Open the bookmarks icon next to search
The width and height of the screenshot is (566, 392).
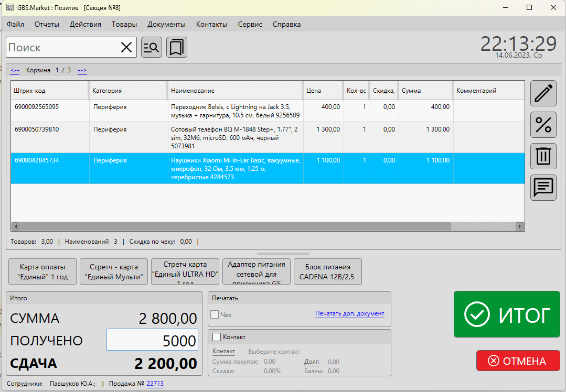tap(177, 47)
